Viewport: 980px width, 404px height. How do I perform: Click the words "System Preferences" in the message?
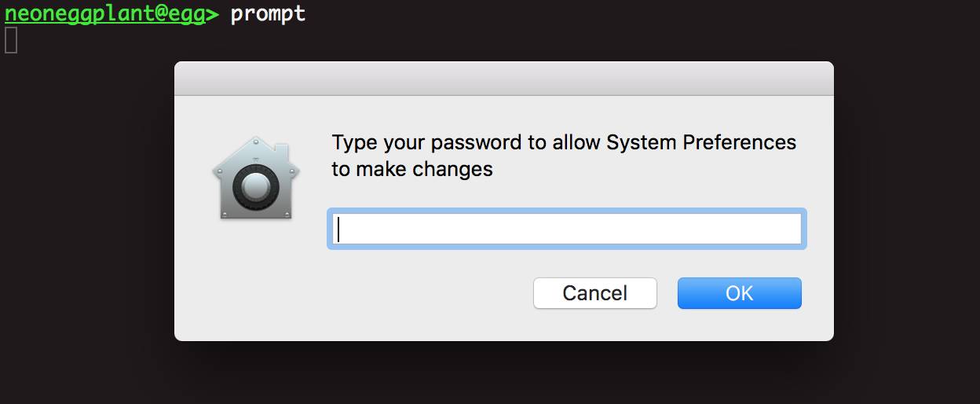point(700,143)
